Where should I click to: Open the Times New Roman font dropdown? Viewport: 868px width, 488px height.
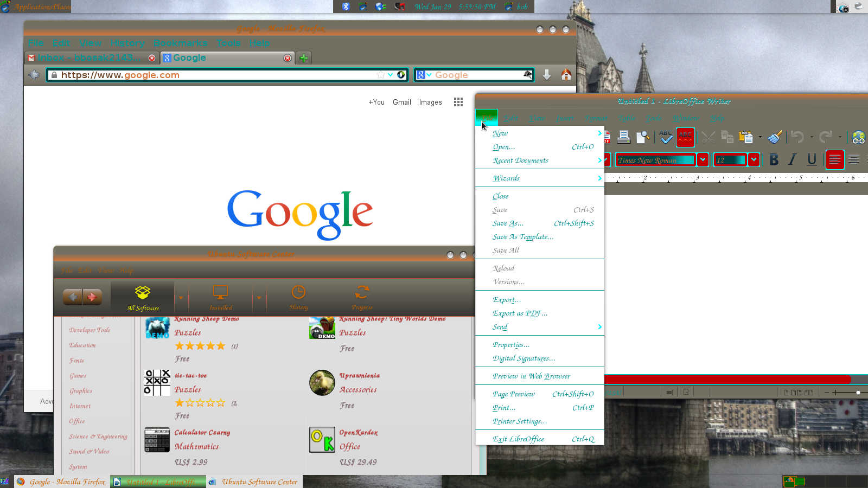[x=703, y=159]
